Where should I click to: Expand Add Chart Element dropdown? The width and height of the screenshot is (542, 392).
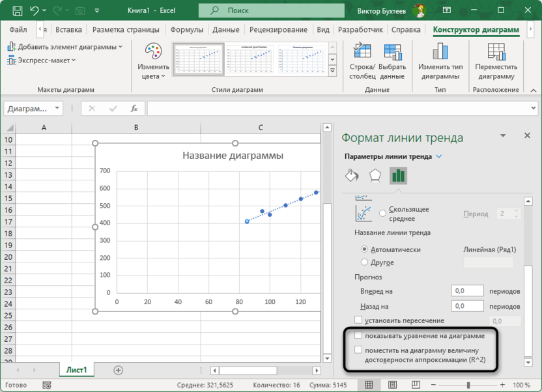tap(65, 47)
